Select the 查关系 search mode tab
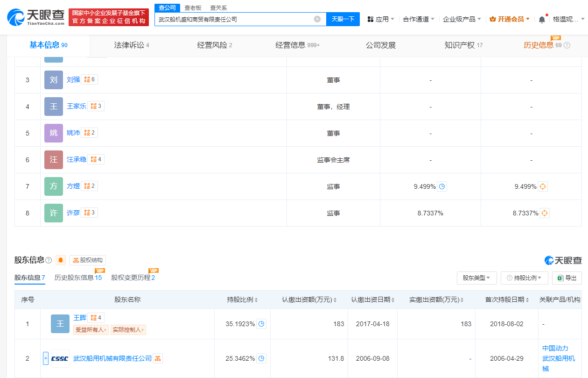 coord(218,8)
